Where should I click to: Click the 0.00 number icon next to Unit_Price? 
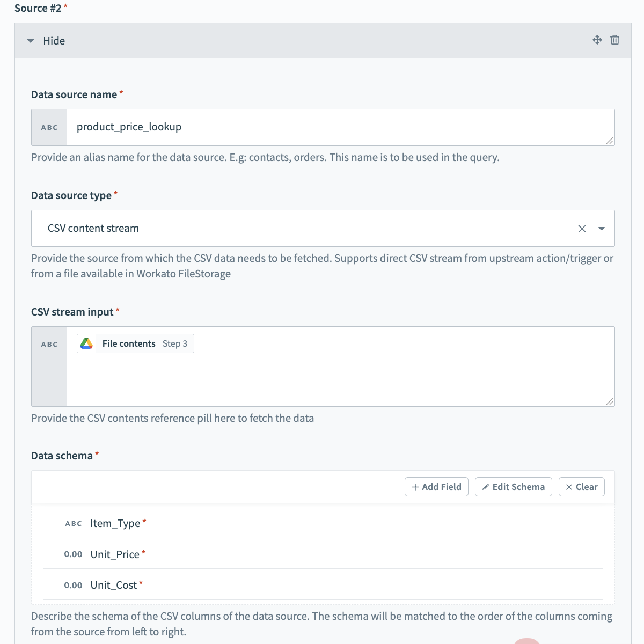[73, 554]
